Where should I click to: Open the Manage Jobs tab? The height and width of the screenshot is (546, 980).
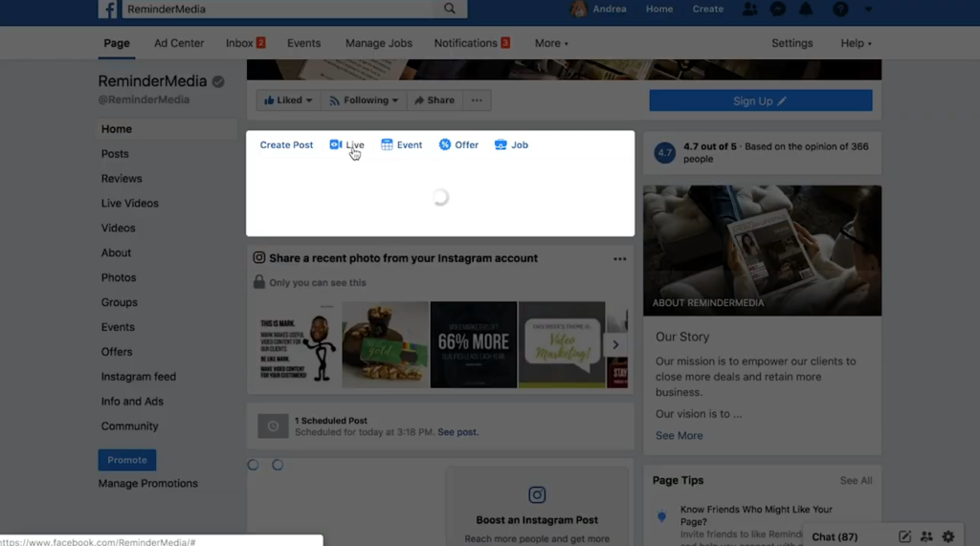[x=379, y=43]
